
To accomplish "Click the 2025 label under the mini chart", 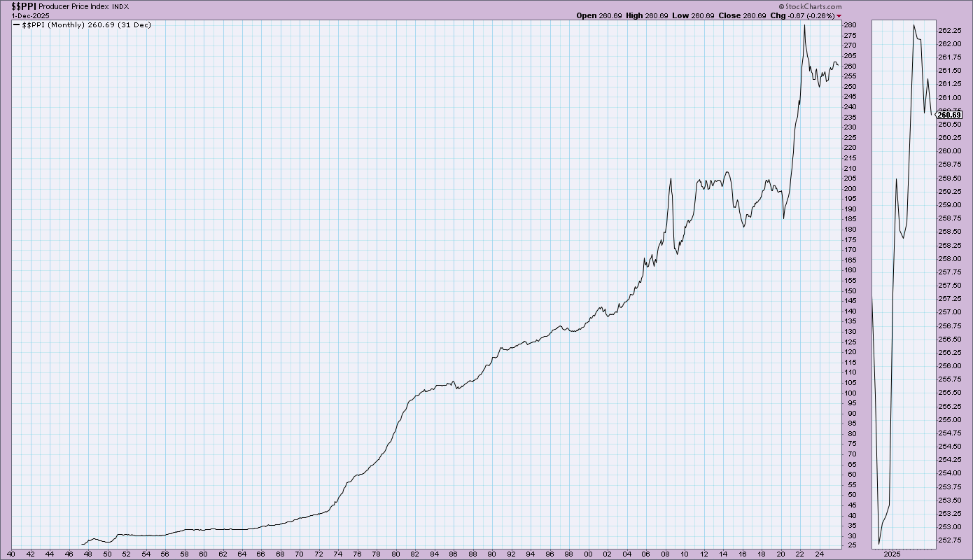I will click(892, 553).
